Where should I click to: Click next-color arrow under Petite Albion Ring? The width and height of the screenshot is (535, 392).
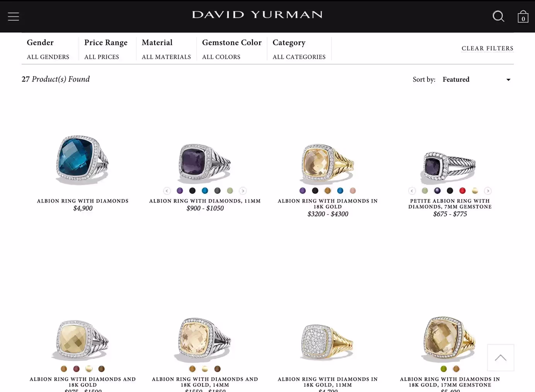488,191
